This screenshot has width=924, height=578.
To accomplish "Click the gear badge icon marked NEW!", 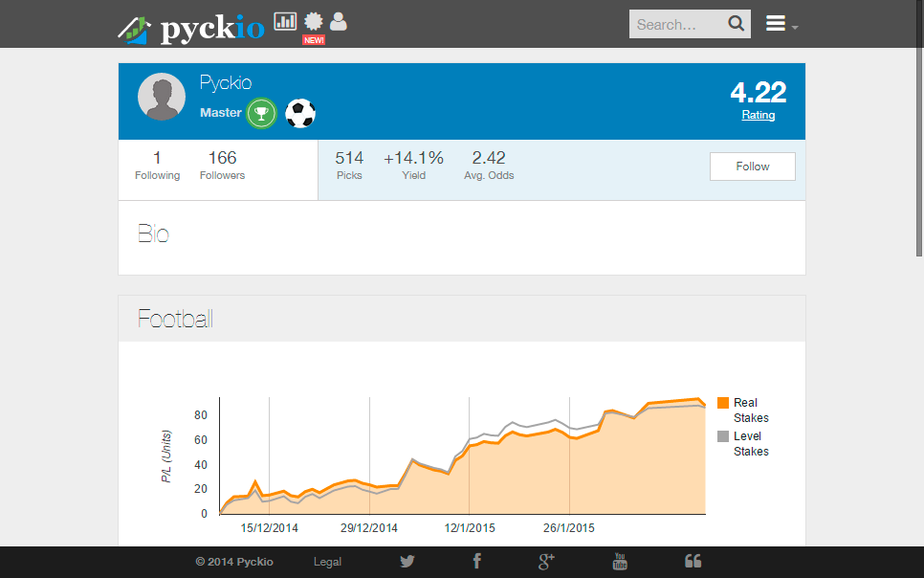I will coord(314,22).
